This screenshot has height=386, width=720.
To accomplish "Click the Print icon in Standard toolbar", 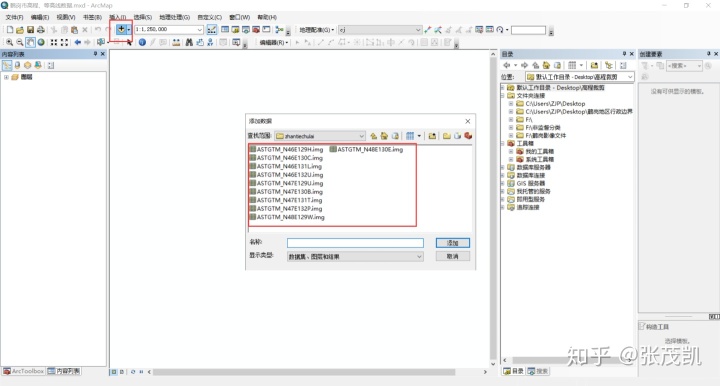I will pyautogui.click(x=41, y=30).
